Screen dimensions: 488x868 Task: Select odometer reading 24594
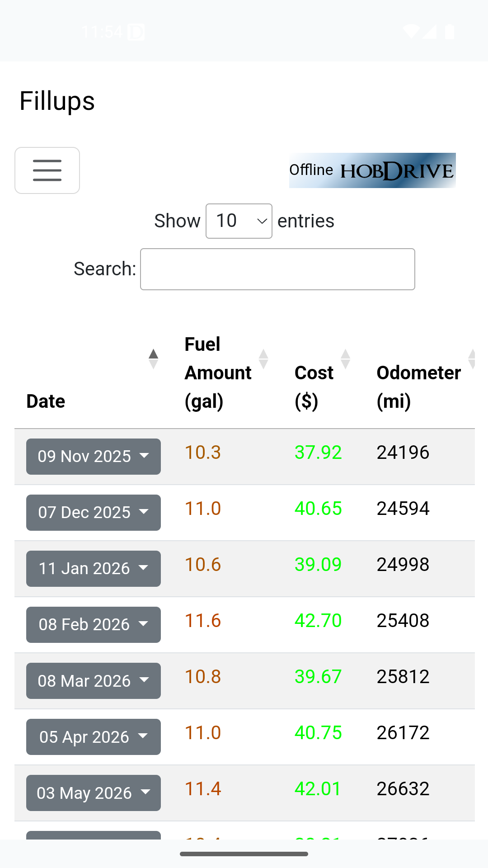(403, 509)
